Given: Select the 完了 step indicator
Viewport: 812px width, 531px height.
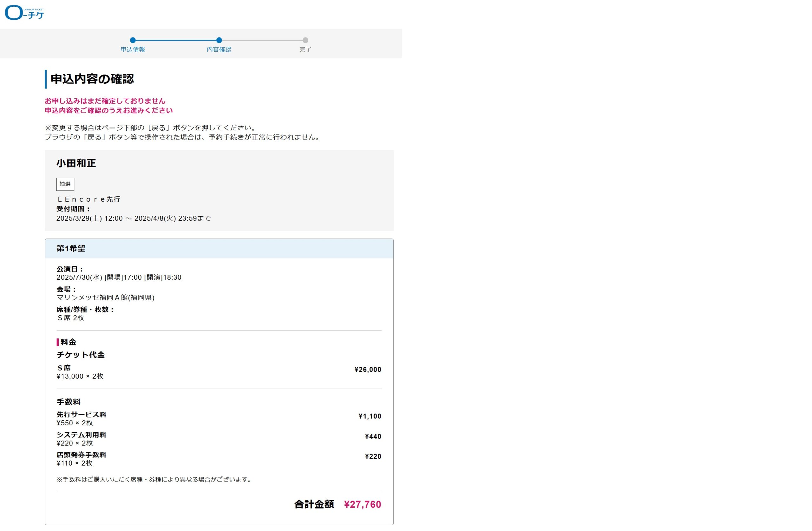Looking at the screenshot, I should coord(305,45).
